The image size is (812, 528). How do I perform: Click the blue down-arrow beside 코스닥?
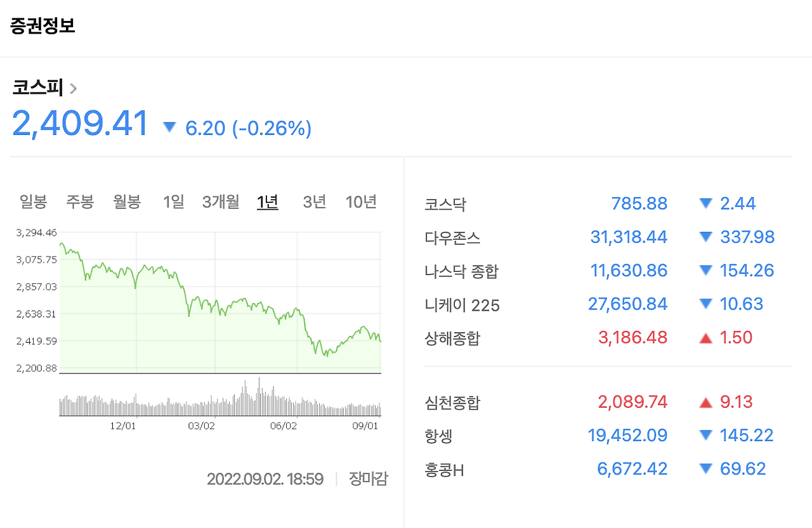point(705,203)
